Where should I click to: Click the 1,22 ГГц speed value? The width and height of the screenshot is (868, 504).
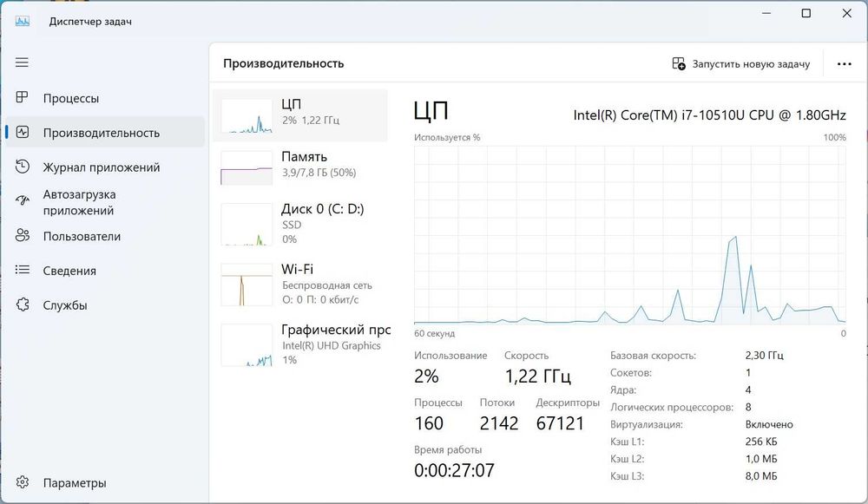pyautogui.click(x=537, y=376)
